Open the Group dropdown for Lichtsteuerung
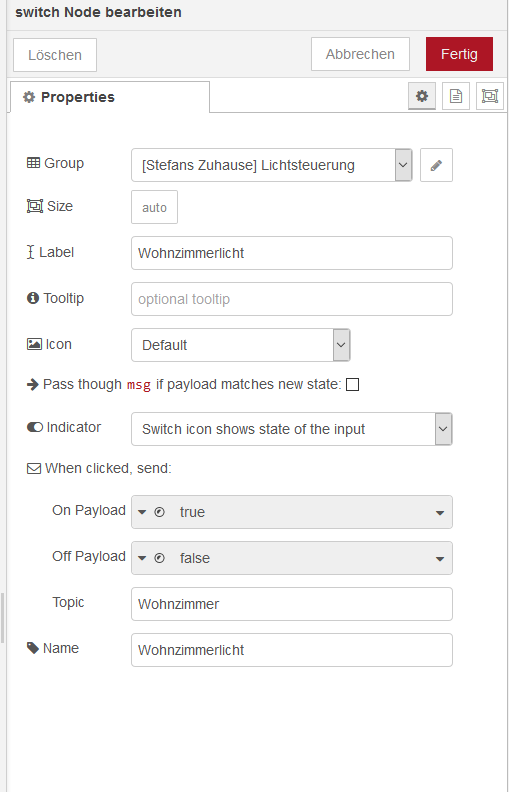The height and width of the screenshot is (792, 509). point(272,165)
